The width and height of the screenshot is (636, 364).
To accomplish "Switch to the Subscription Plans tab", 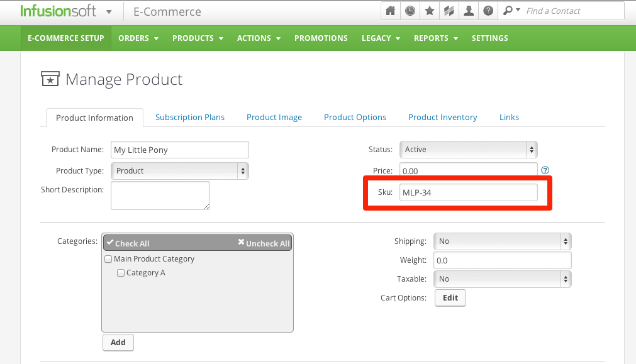I will [x=190, y=117].
